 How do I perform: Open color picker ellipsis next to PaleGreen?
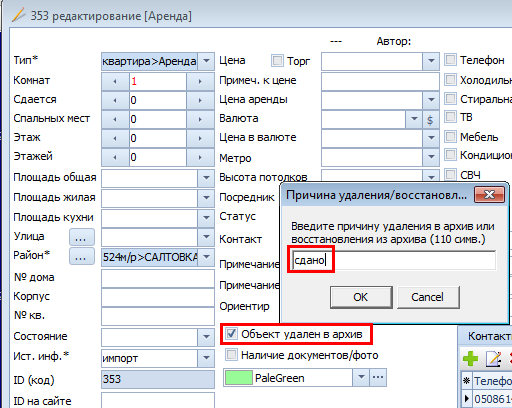(x=378, y=377)
